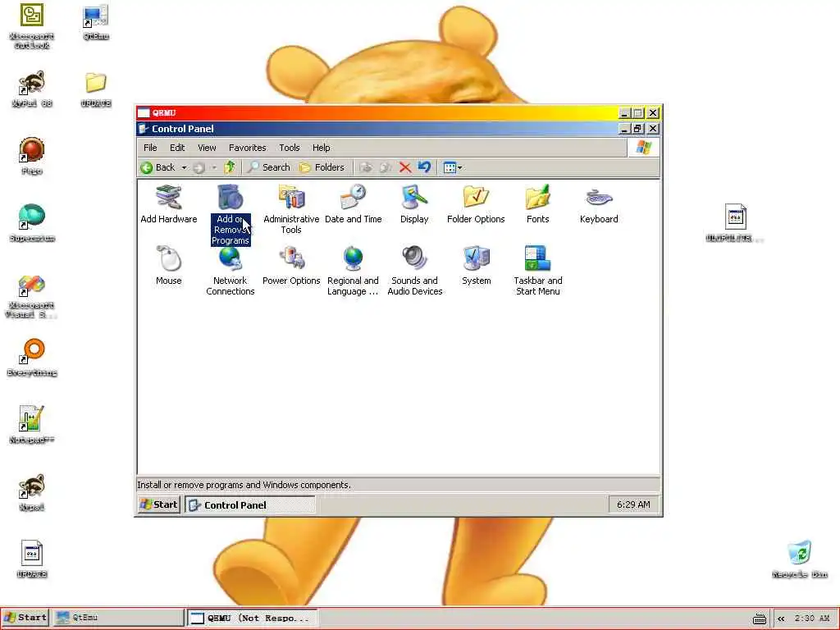Screen dimensions: 840x630
Task: Click the QEMU window title bar icon
Action: (144, 112)
